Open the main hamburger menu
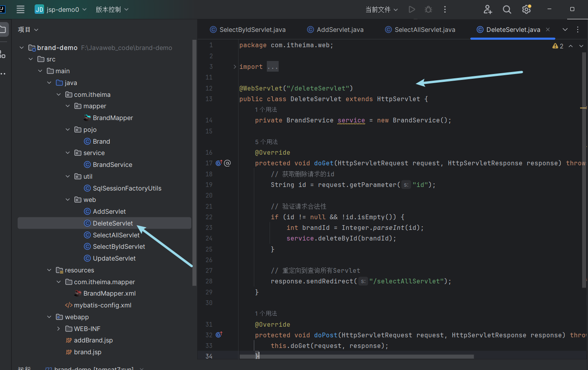The height and width of the screenshot is (370, 588). pyautogui.click(x=20, y=9)
